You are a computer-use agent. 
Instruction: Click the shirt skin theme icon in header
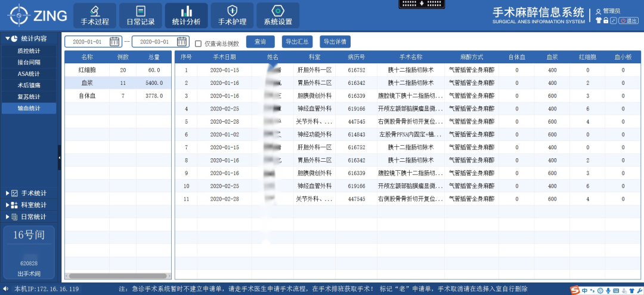[599, 20]
